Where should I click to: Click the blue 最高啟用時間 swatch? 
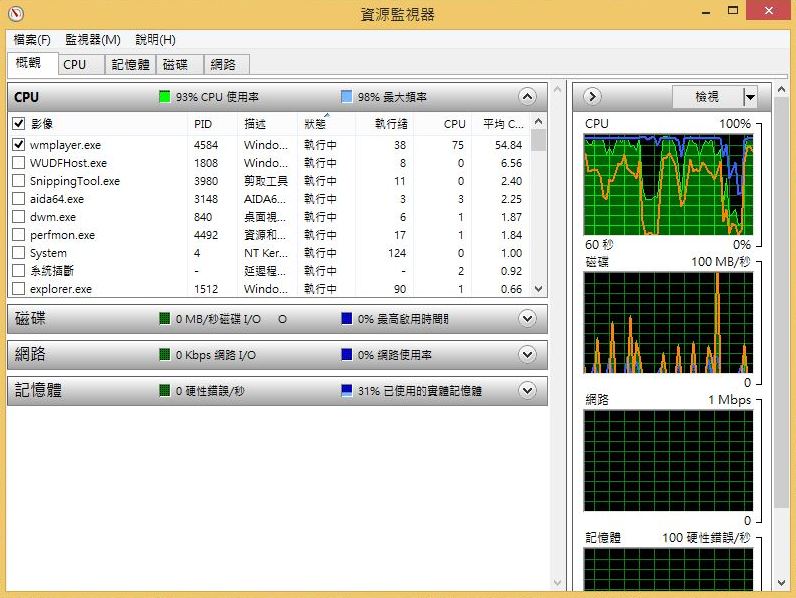pyautogui.click(x=347, y=319)
